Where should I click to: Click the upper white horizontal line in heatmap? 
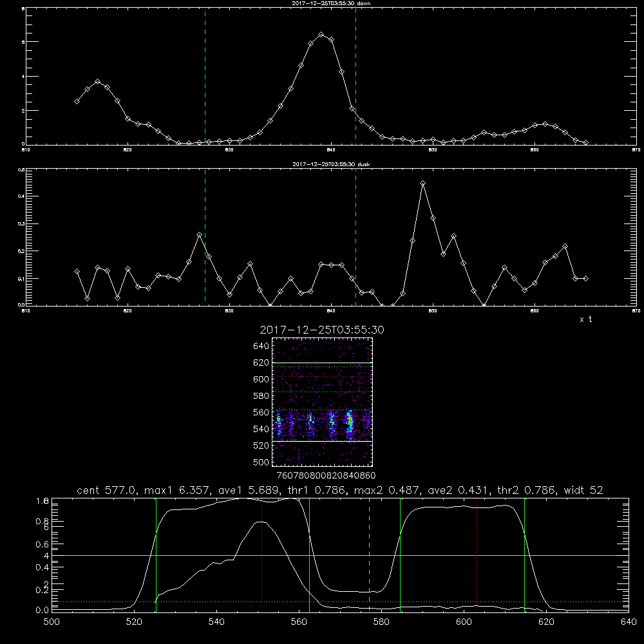pyautogui.click(x=322, y=363)
